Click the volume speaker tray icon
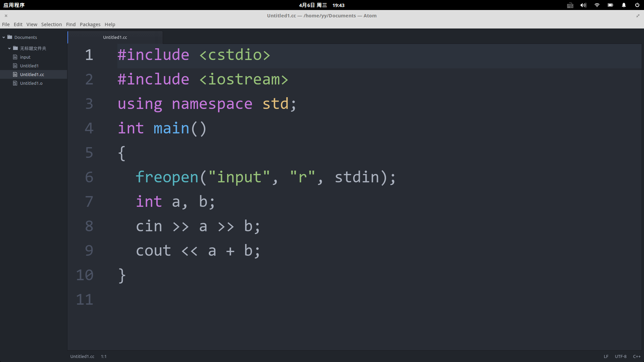The image size is (644, 362). click(x=584, y=5)
